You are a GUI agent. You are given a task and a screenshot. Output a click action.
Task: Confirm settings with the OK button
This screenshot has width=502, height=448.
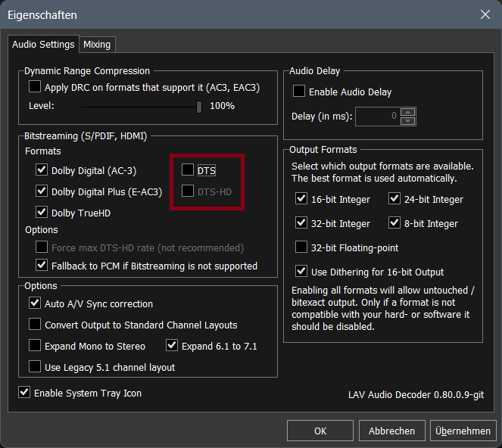(320, 431)
